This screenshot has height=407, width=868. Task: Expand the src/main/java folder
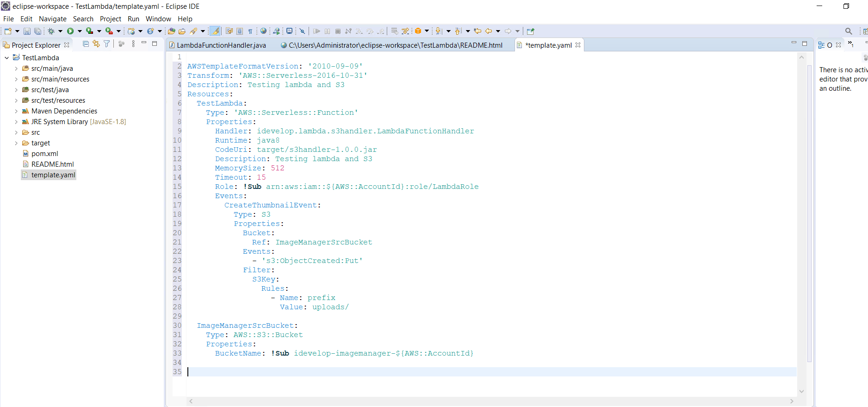16,69
